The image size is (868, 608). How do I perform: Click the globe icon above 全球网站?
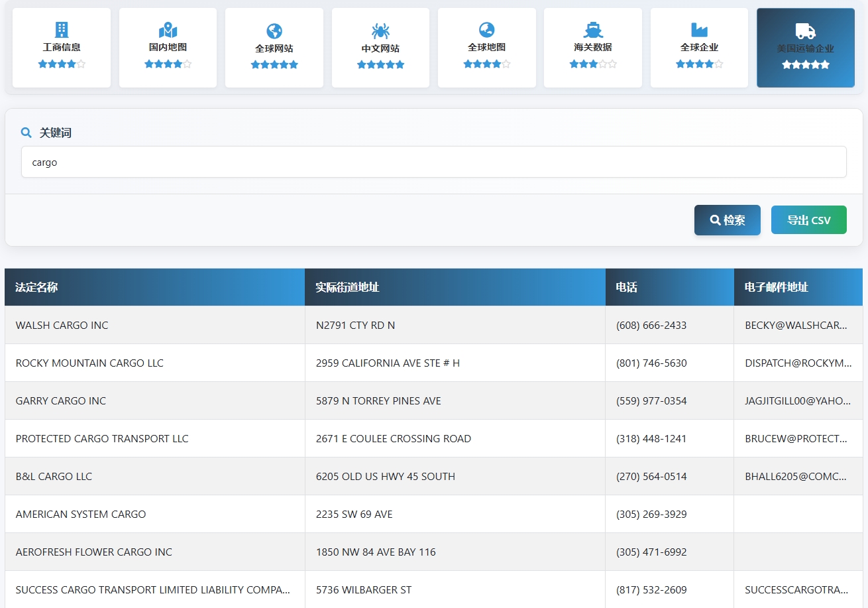coord(274,30)
